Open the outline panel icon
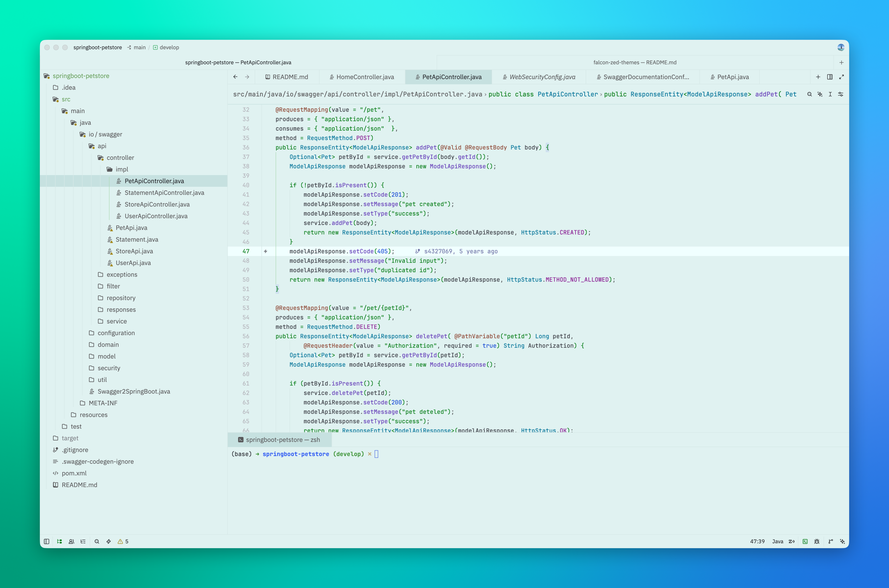This screenshot has width=889, height=588. pyautogui.click(x=83, y=541)
